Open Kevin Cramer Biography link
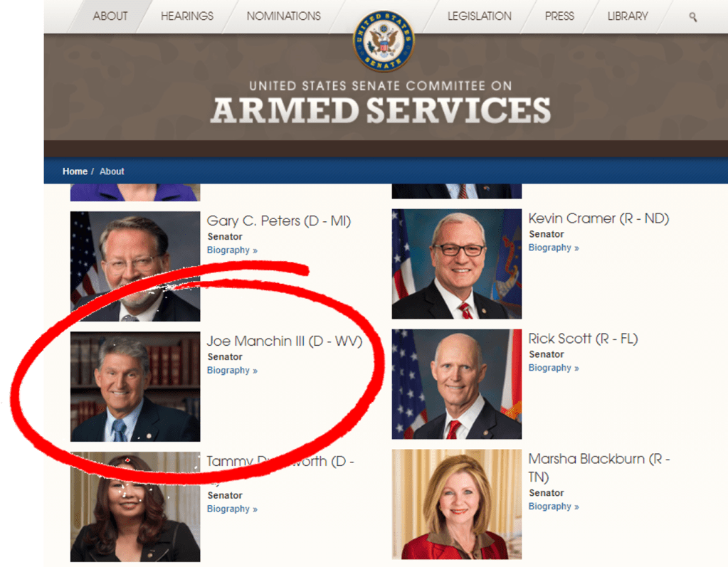 click(554, 248)
